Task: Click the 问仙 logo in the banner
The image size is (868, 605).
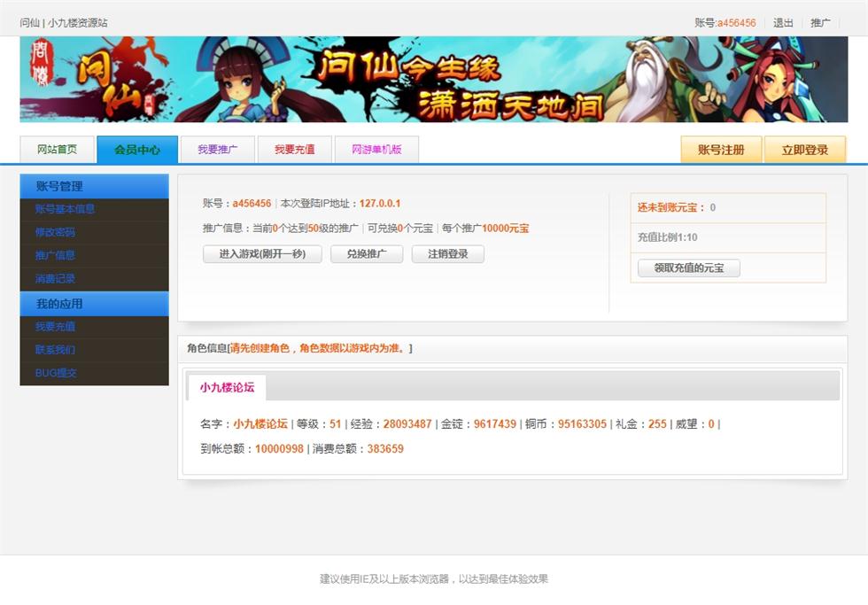Action: pyautogui.click(x=89, y=81)
